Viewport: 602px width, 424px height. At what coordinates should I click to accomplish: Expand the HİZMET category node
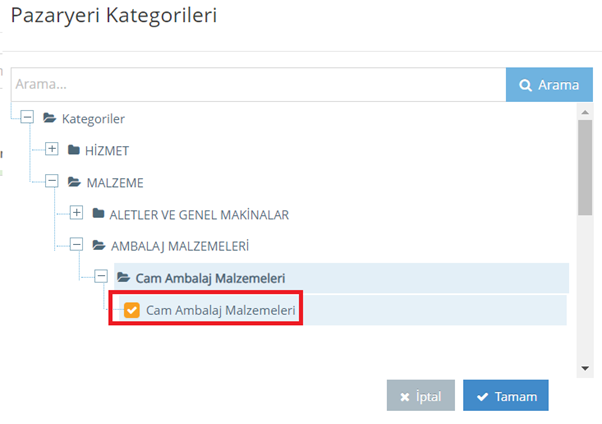coord(52,149)
